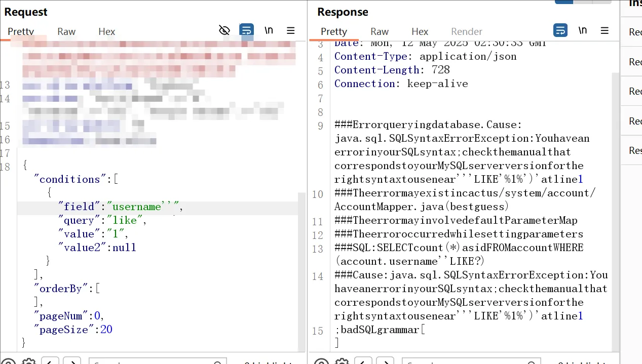642x364 pixels.
Task: Switch to the Response Hex tab
Action: coord(420,31)
